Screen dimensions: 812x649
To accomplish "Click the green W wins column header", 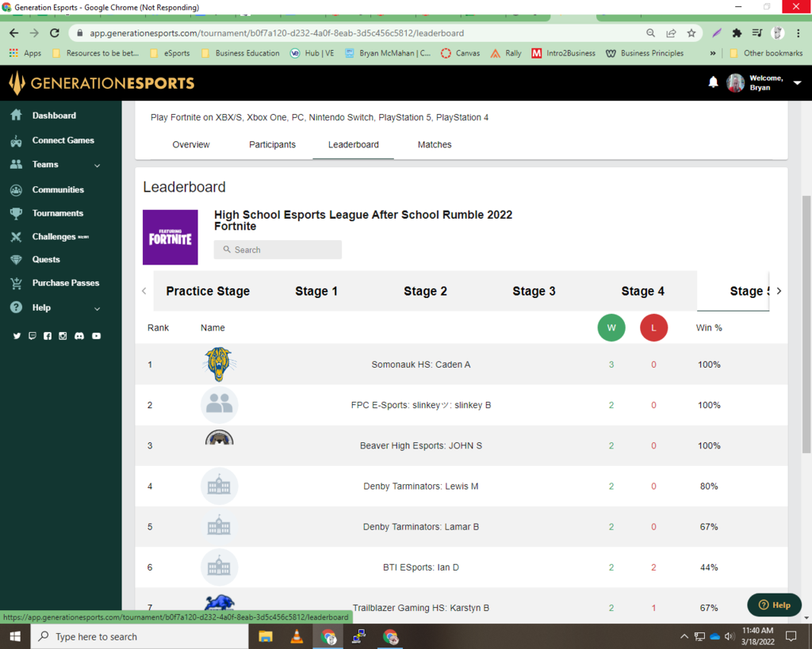I will [x=611, y=327].
